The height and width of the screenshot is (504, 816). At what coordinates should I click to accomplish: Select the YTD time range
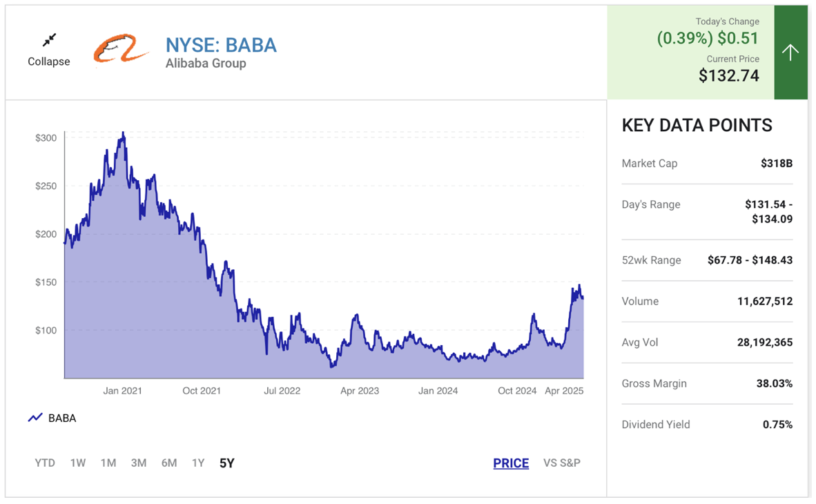click(x=45, y=463)
